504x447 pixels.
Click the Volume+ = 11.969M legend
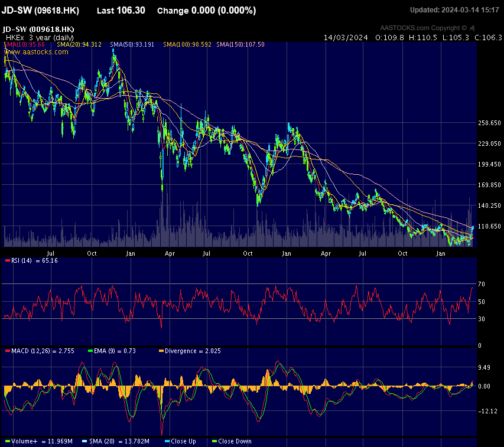tap(39, 441)
